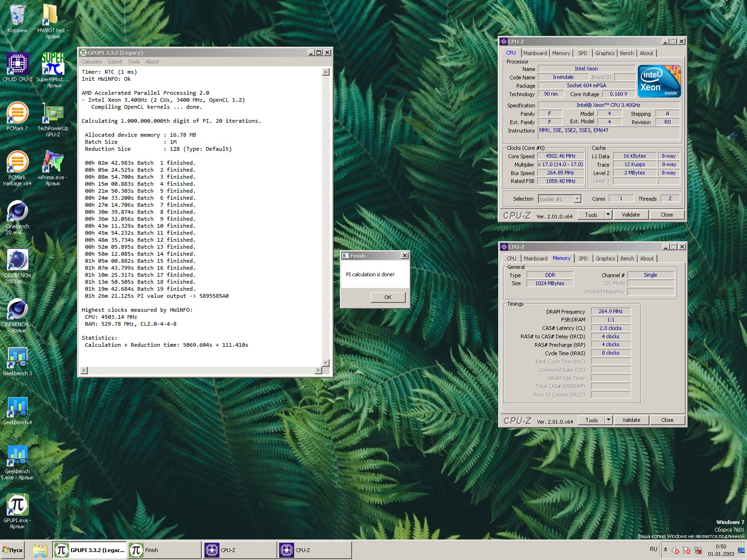Open the Explorer folder icon on the taskbar
Screen dimensions: 747x560
40,550
